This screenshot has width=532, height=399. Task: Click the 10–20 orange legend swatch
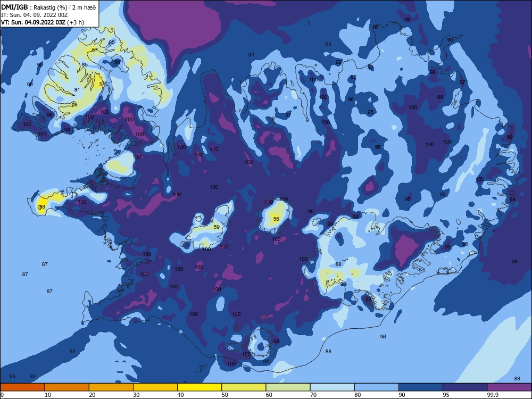coord(67,387)
